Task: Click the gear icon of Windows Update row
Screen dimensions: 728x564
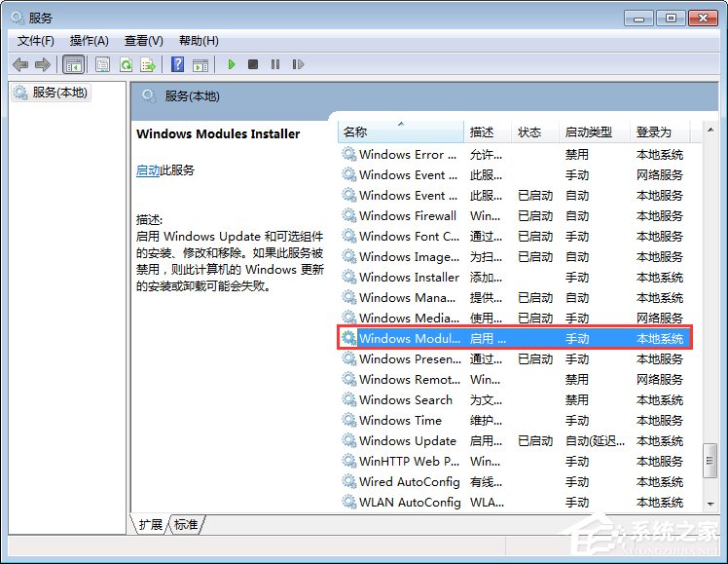Action: point(348,440)
